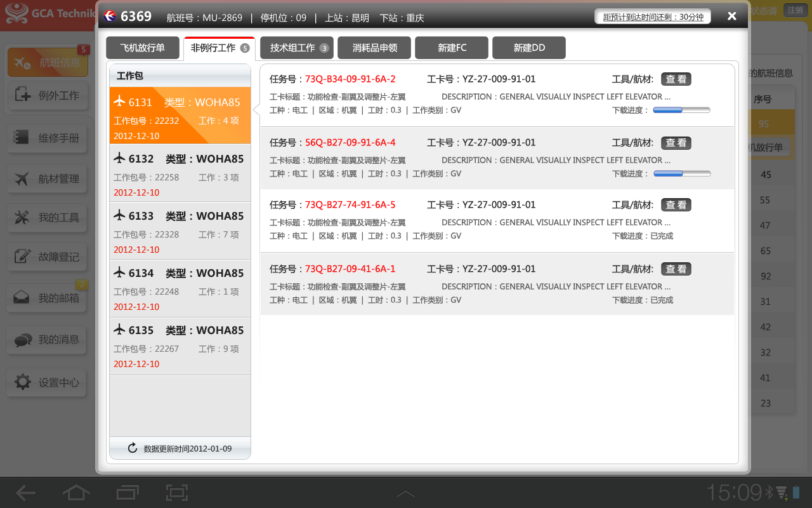Open 航班信息 in the sidebar
This screenshot has width=812, height=508.
pos(48,62)
